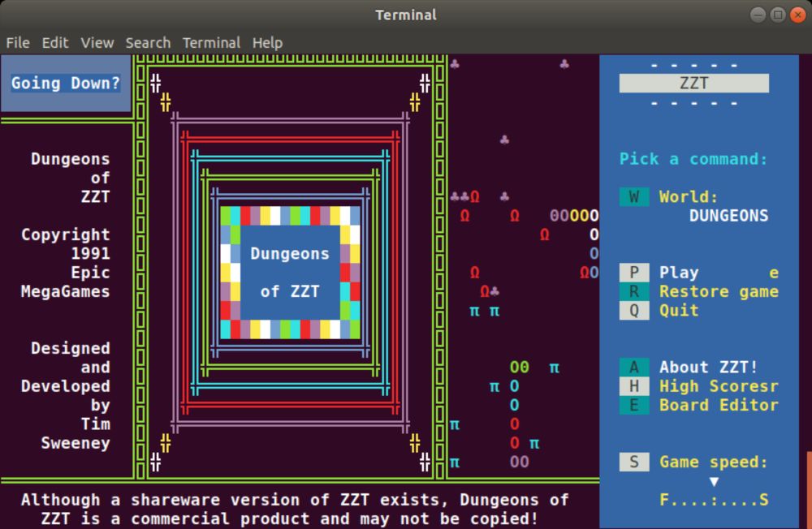Viewport: 812px width, 529px height.
Task: Click the R key box for Restore game
Action: tap(634, 291)
